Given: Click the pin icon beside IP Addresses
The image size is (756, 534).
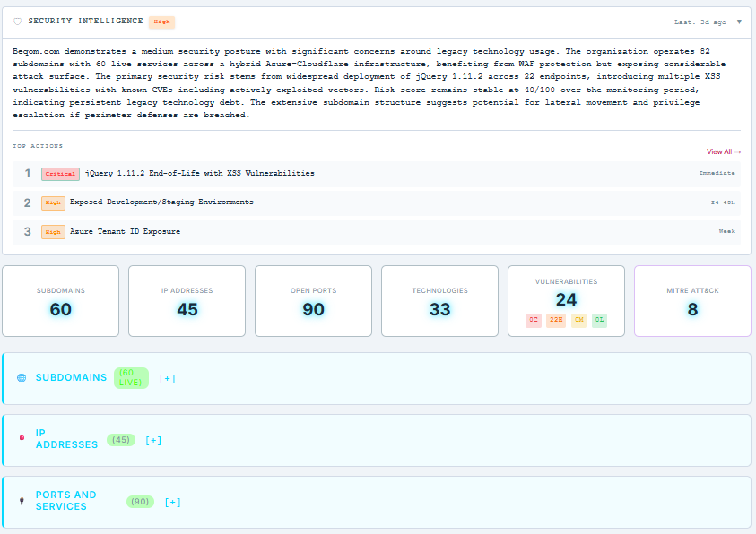Looking at the screenshot, I should pos(22,439).
